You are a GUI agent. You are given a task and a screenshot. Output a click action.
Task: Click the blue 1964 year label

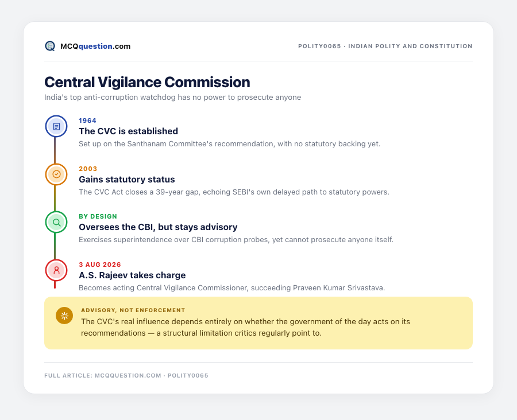87,120
